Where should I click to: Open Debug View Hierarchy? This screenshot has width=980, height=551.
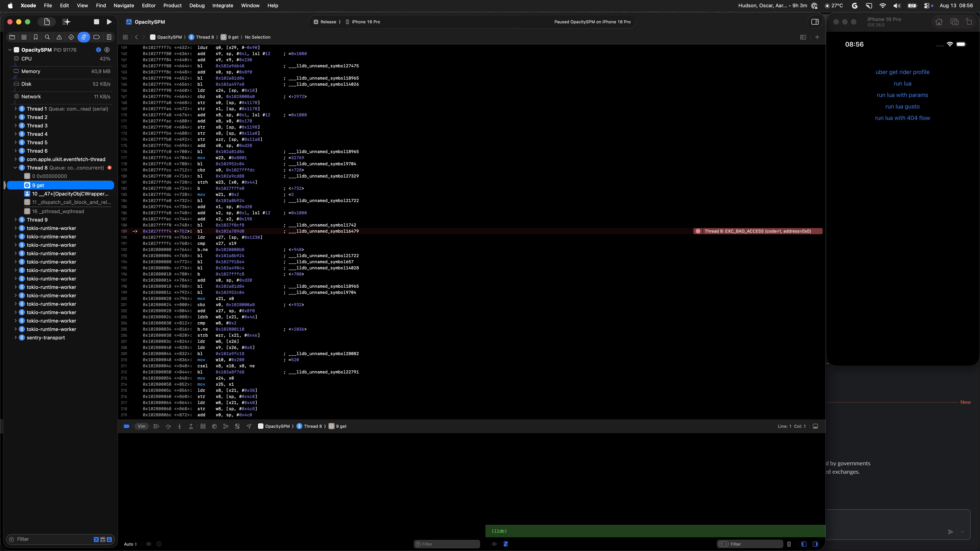(214, 426)
